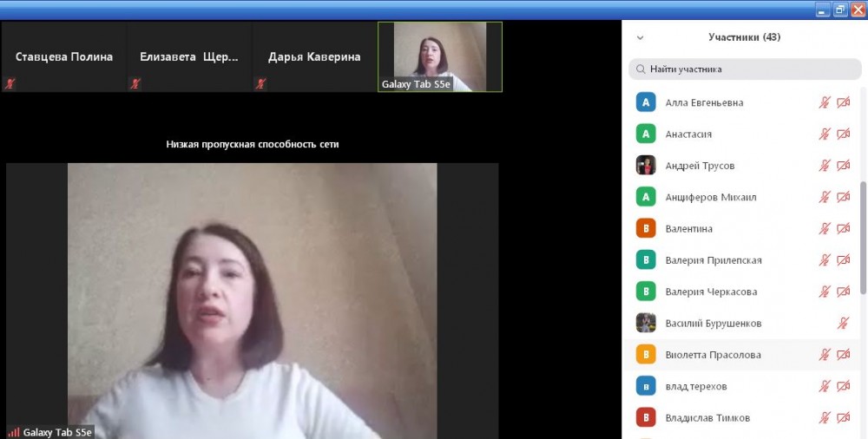The image size is (868, 439).
Task: Click the participants list vertical scrollbar
Action: click(x=863, y=234)
